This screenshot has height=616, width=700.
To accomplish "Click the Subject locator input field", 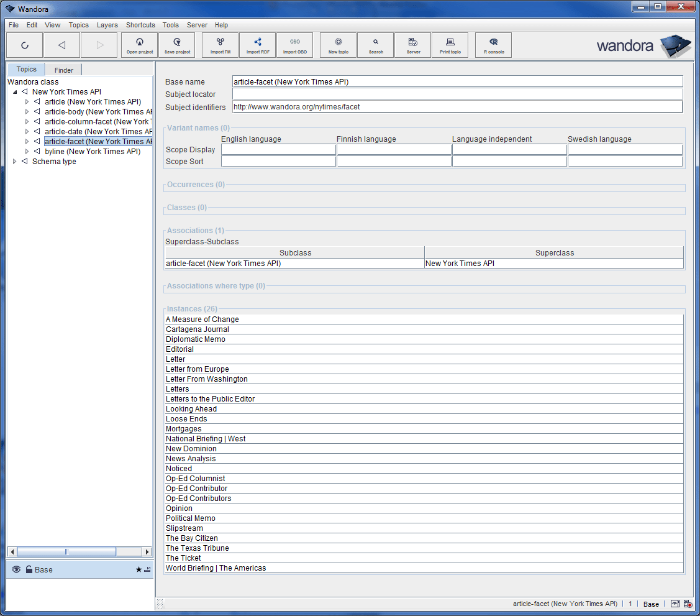I will click(457, 94).
